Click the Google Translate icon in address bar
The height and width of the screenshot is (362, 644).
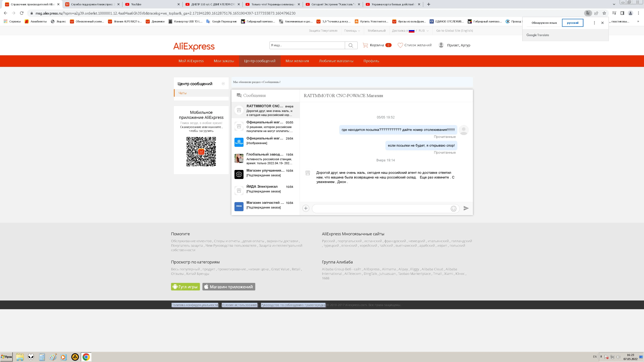(588, 13)
